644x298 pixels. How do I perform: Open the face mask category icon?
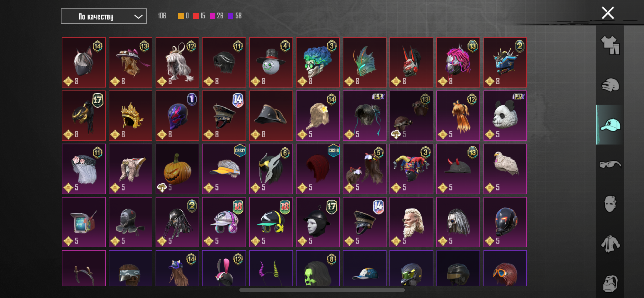click(x=610, y=204)
